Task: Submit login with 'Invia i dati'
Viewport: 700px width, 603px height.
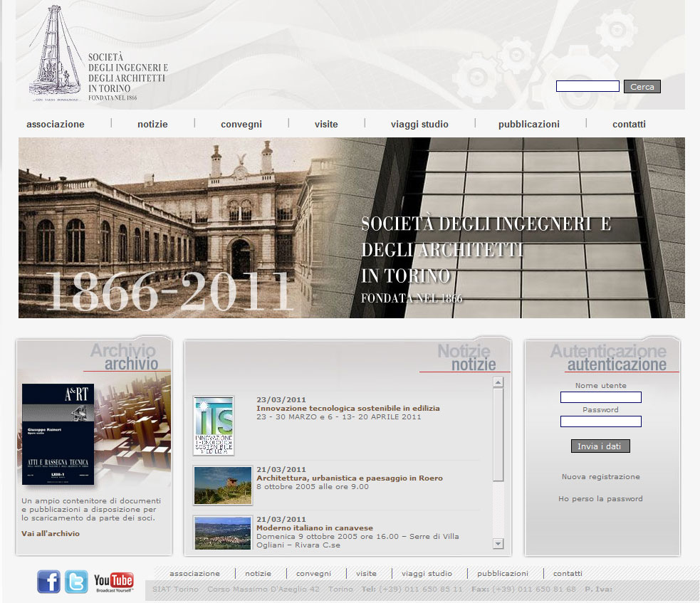Action: tap(600, 446)
